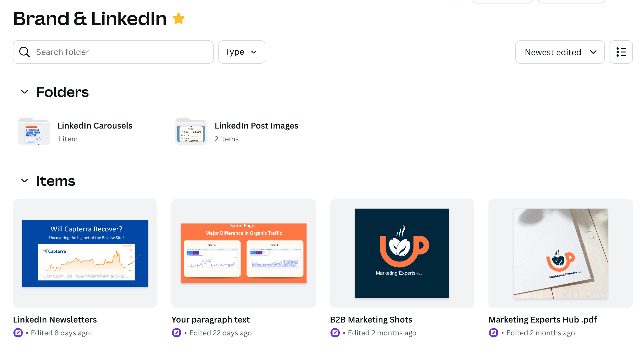Collapse the Items section
The height and width of the screenshot is (364, 644).
(25, 181)
